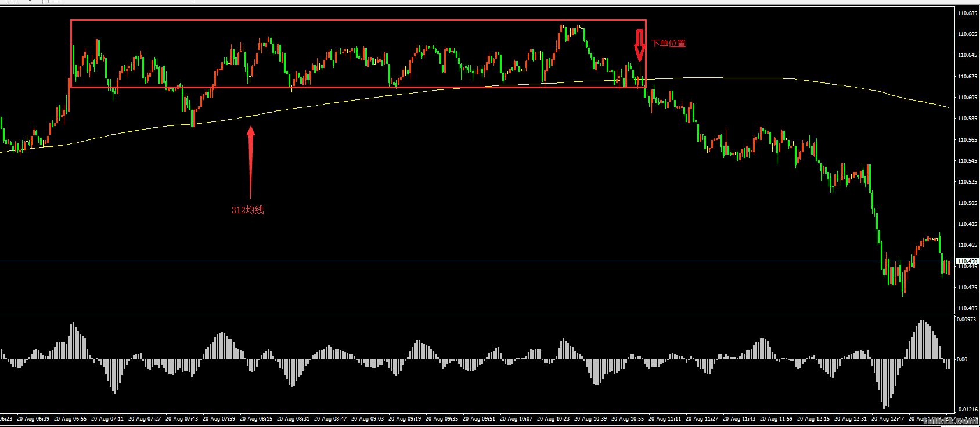Click the 20 Aug 07:43 time label
Viewport: 980px width, 427px height.
[182, 419]
